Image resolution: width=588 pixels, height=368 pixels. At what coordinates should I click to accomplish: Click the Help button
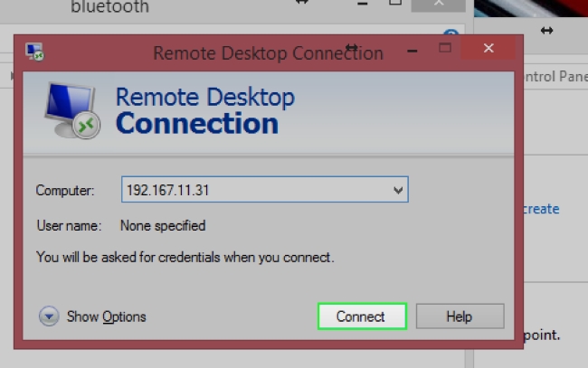(x=458, y=316)
